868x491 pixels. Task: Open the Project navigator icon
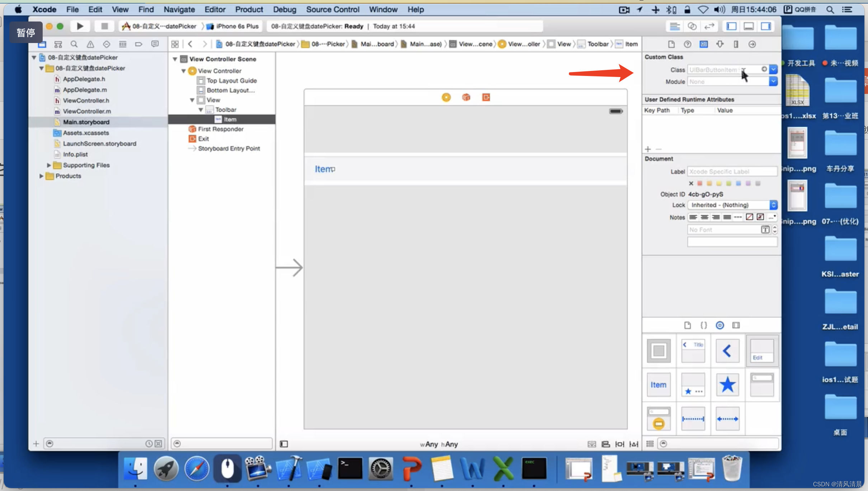[42, 44]
